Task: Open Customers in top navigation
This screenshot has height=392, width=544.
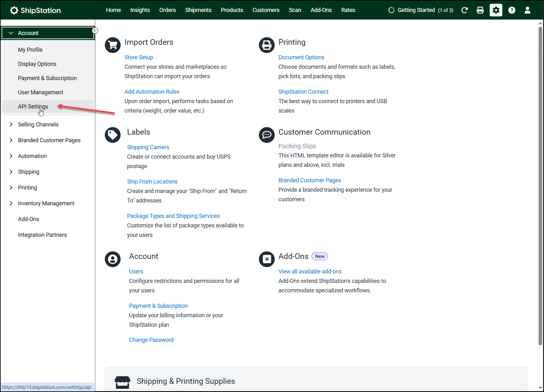Action: [266, 10]
